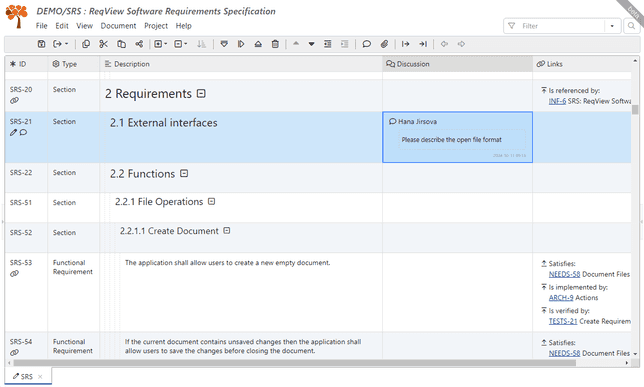Open the ARCH-9 Actions link
Image resolution: width=644 pixels, height=387 pixels.
(x=561, y=298)
